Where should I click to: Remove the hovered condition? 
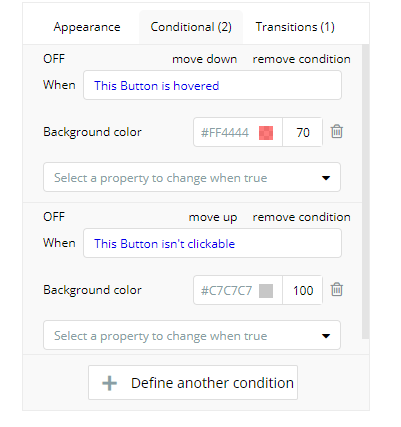pyautogui.click(x=301, y=59)
